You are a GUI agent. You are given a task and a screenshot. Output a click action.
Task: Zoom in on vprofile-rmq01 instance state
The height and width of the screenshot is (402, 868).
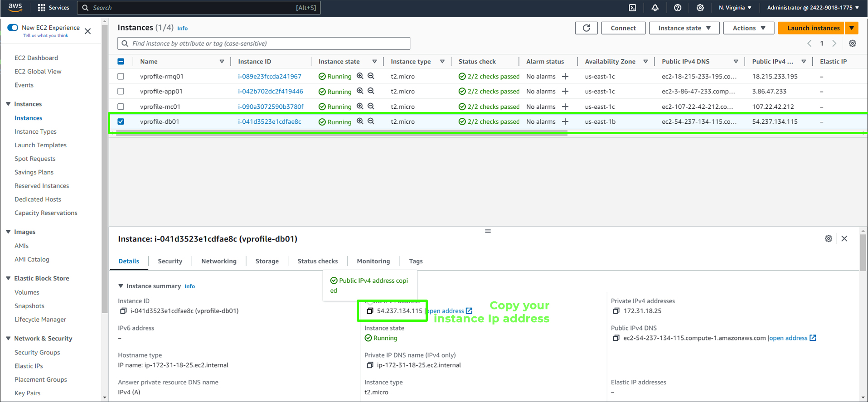[360, 76]
